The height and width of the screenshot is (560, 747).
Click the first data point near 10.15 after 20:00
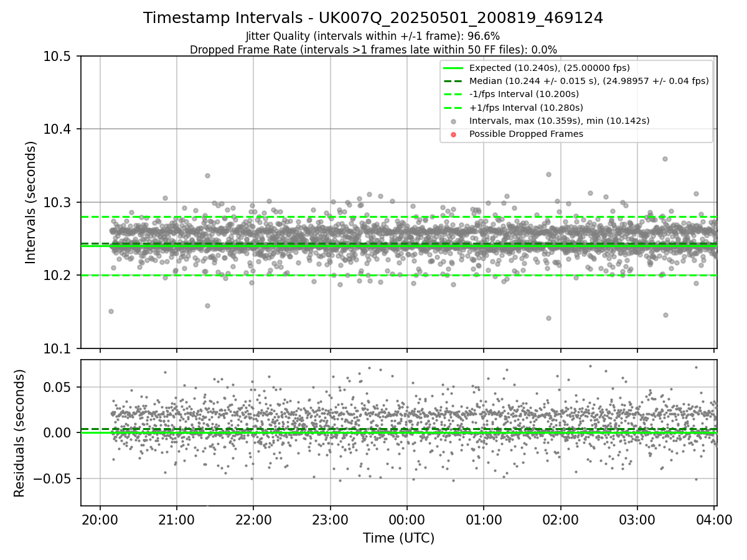pos(111,311)
